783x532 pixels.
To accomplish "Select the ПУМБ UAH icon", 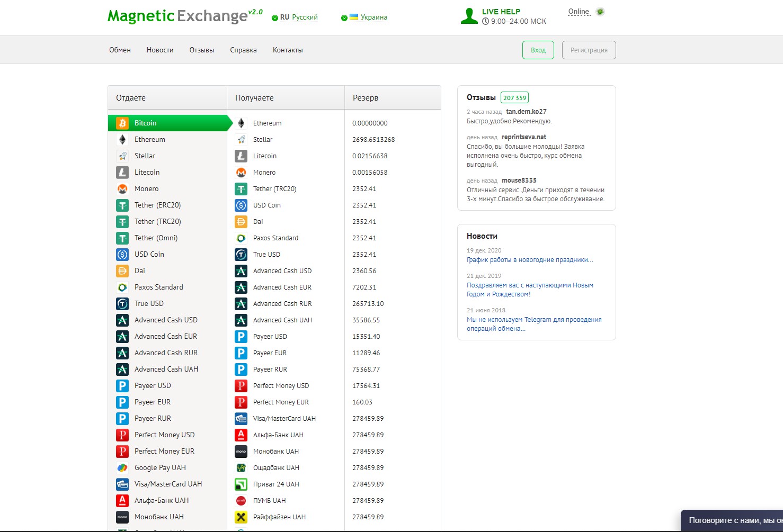I will point(241,500).
